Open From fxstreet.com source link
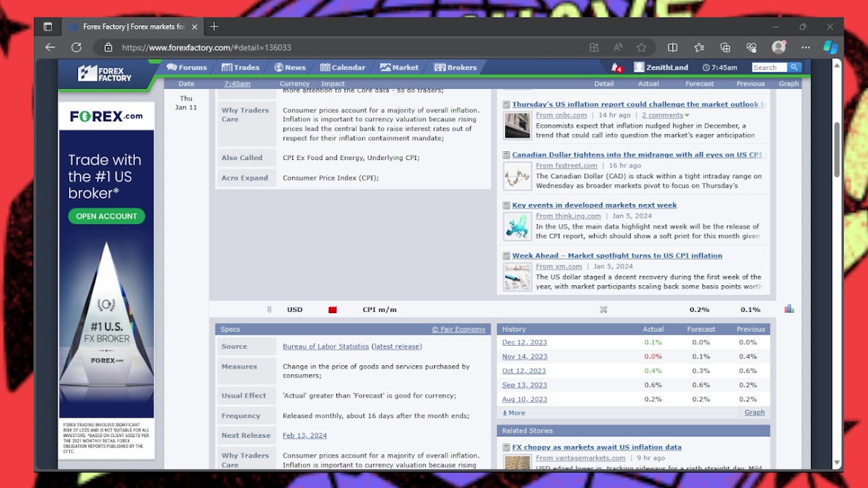The width and height of the screenshot is (868, 488). coord(566,165)
